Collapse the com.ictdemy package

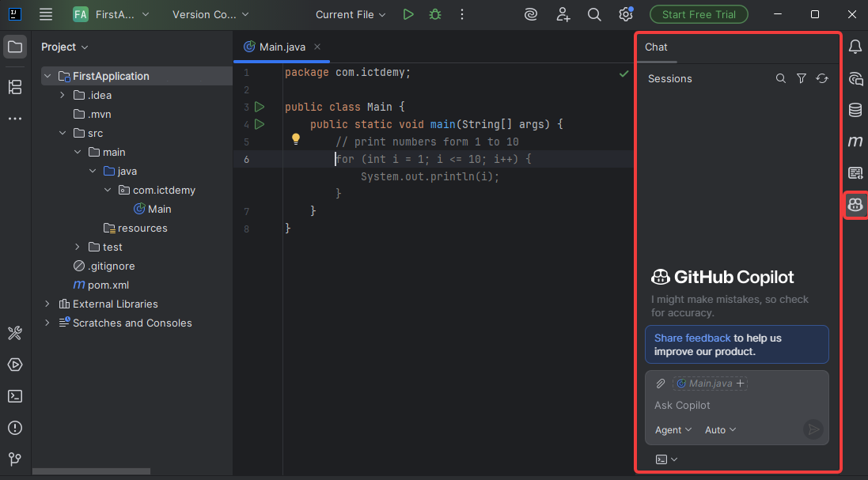(x=108, y=190)
